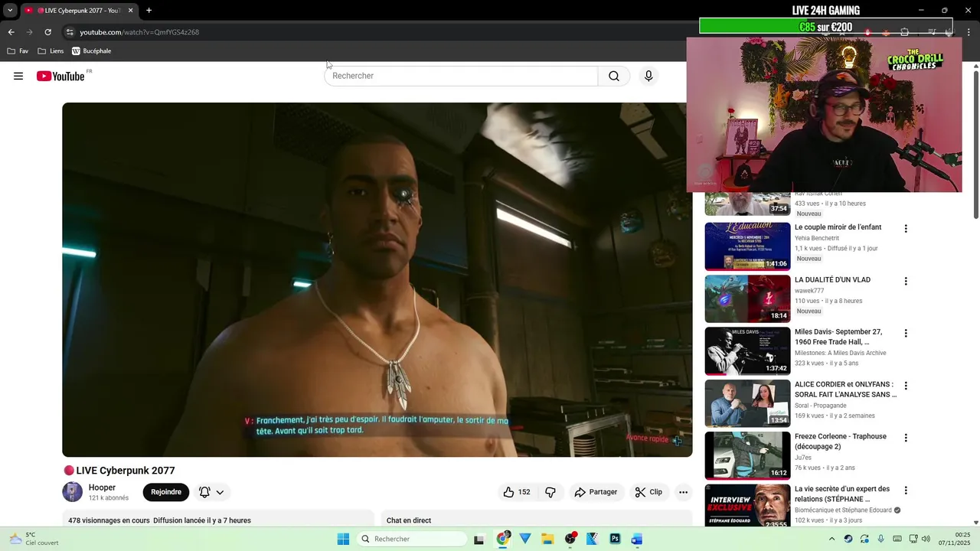
Task: Join the channel via Rejoindre button
Action: [x=166, y=492]
